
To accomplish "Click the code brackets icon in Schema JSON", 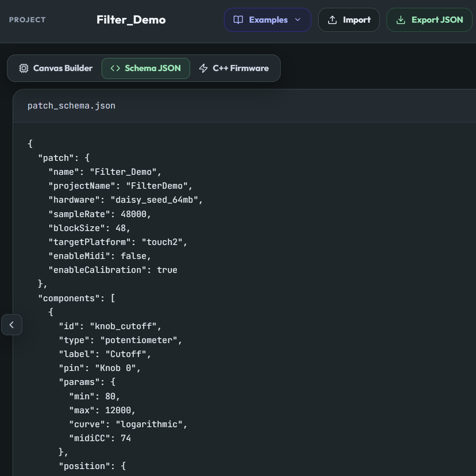I will pyautogui.click(x=116, y=68).
